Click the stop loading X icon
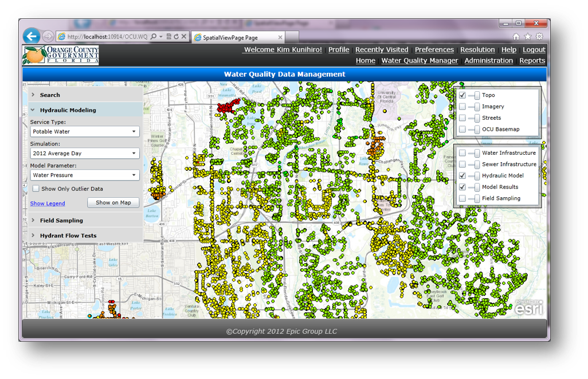Image resolution: width=588 pixels, height=379 pixels. point(184,37)
